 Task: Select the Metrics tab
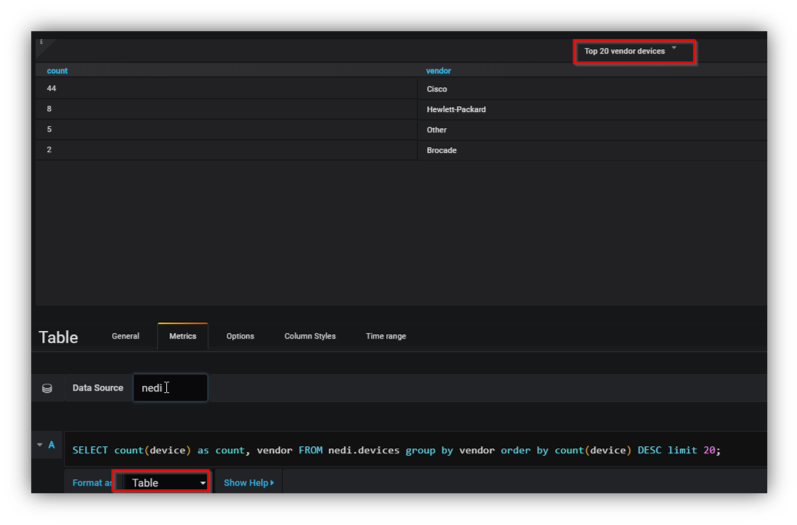[x=183, y=336]
